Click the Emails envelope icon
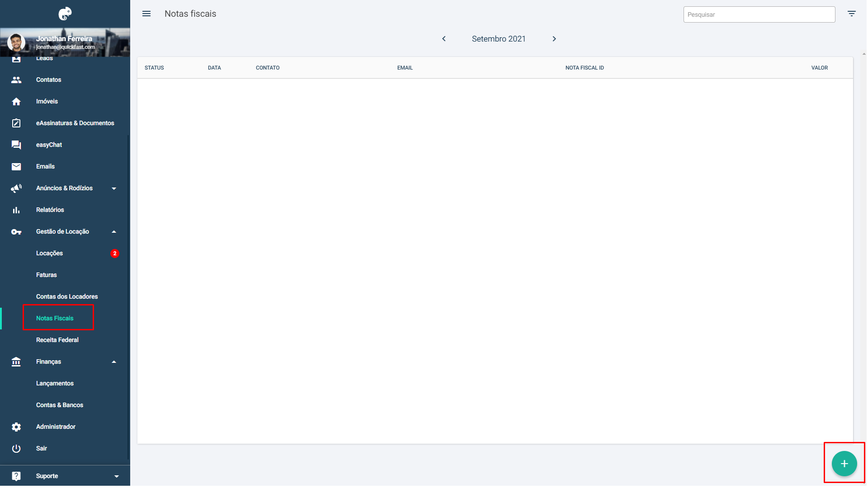Screen dimensions: 868x488 (16, 167)
